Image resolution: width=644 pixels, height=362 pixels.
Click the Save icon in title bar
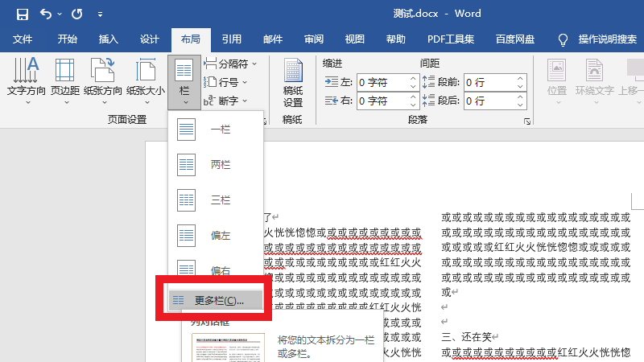(22, 14)
